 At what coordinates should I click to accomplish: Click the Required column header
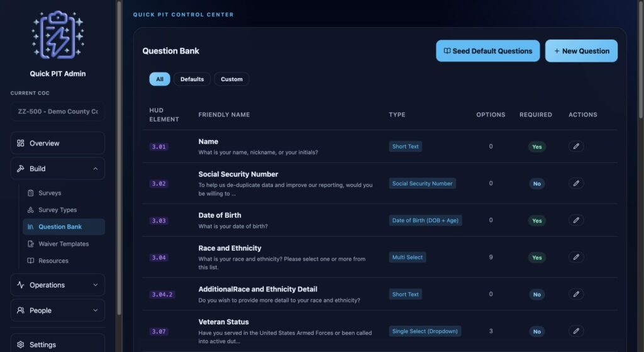click(x=536, y=115)
